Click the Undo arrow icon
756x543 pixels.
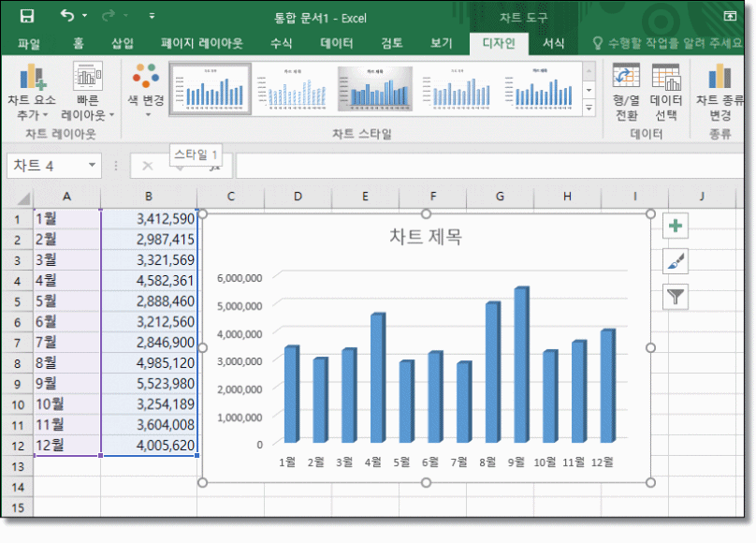pyautogui.click(x=67, y=16)
